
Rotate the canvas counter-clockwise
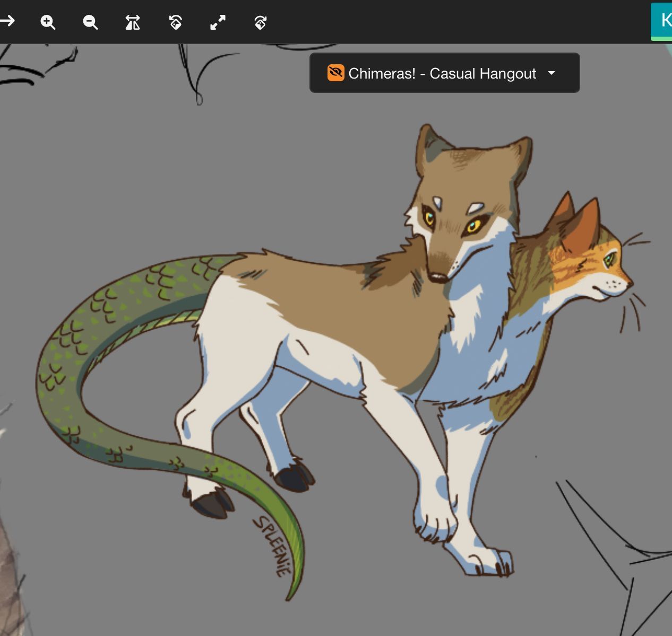(175, 22)
